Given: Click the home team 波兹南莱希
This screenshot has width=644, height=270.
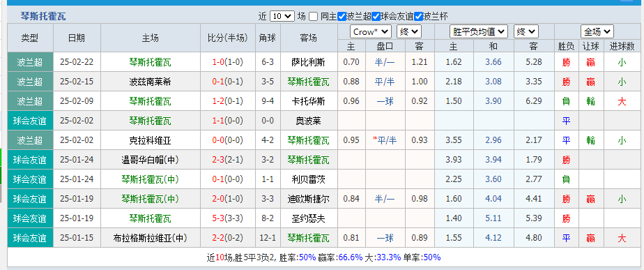Looking at the screenshot, I should [x=150, y=82].
